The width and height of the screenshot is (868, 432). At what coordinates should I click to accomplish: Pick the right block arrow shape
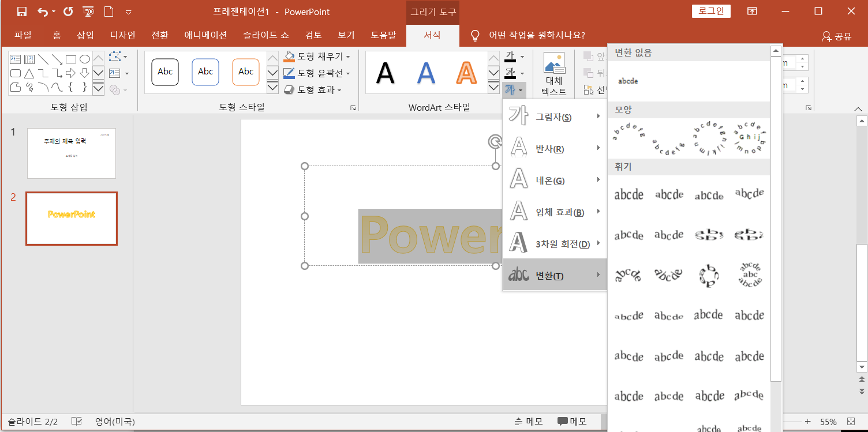71,73
